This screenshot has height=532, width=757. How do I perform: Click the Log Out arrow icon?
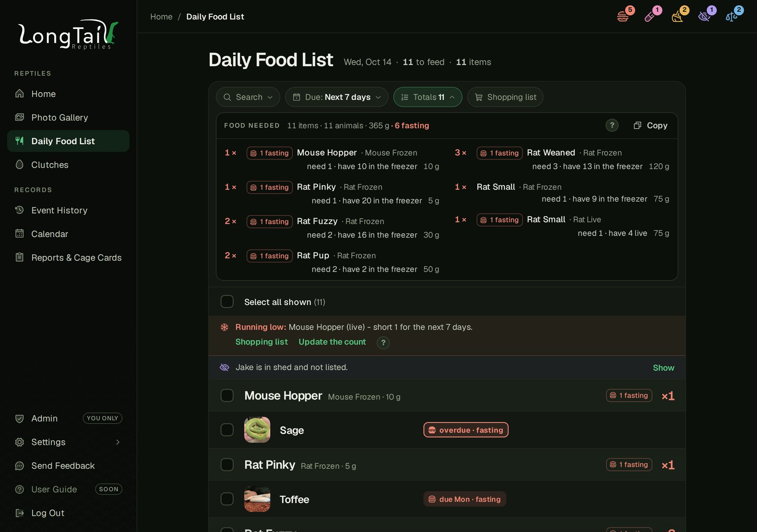19,513
